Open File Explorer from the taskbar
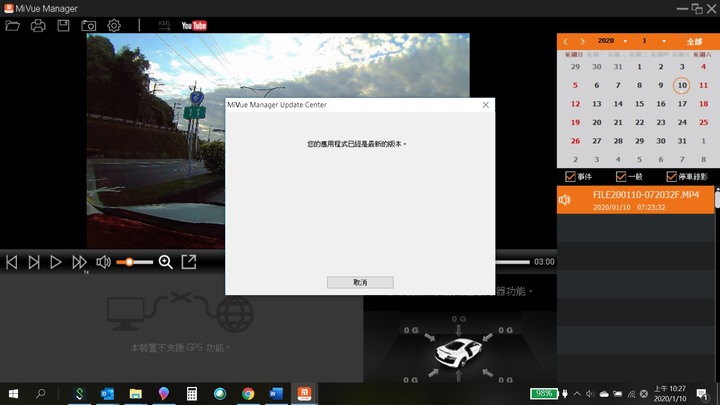 click(x=135, y=394)
